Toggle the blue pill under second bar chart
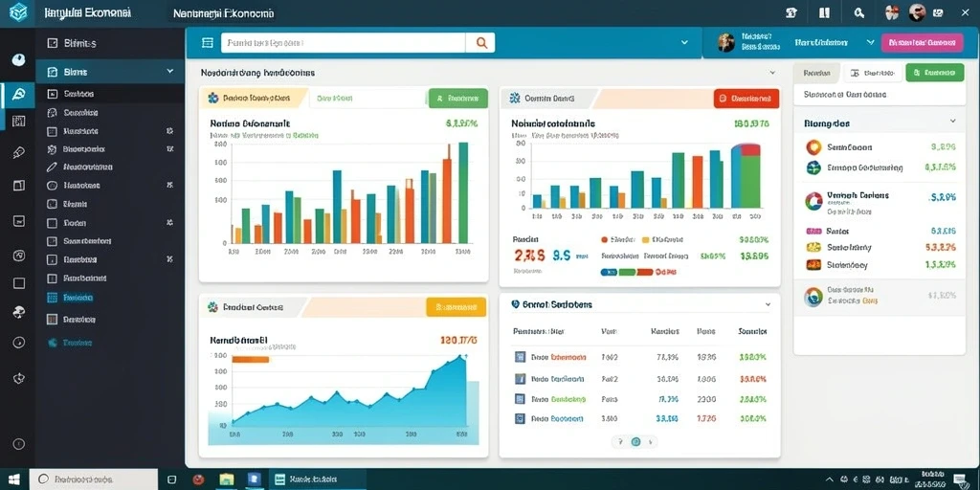The image size is (980, 490). point(609,273)
